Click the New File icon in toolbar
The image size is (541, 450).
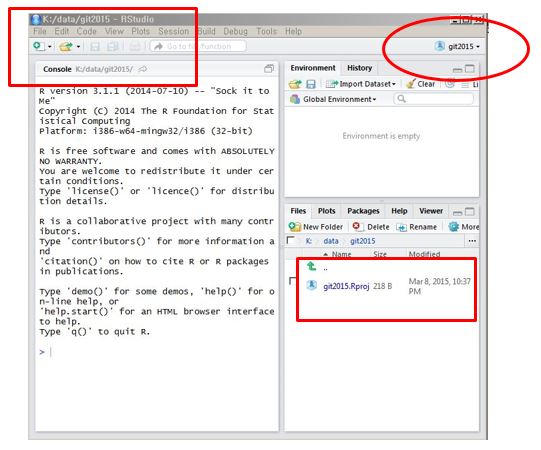[x=39, y=46]
